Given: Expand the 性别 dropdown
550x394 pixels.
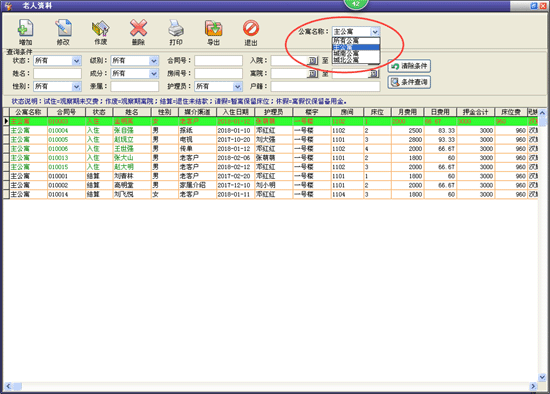Looking at the screenshot, I should click(x=76, y=86).
